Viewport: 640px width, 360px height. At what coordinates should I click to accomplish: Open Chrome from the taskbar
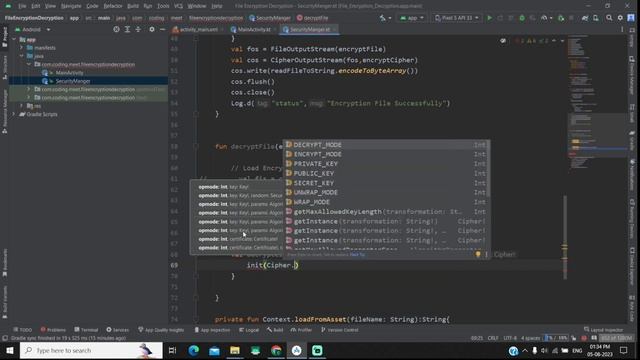point(276,351)
